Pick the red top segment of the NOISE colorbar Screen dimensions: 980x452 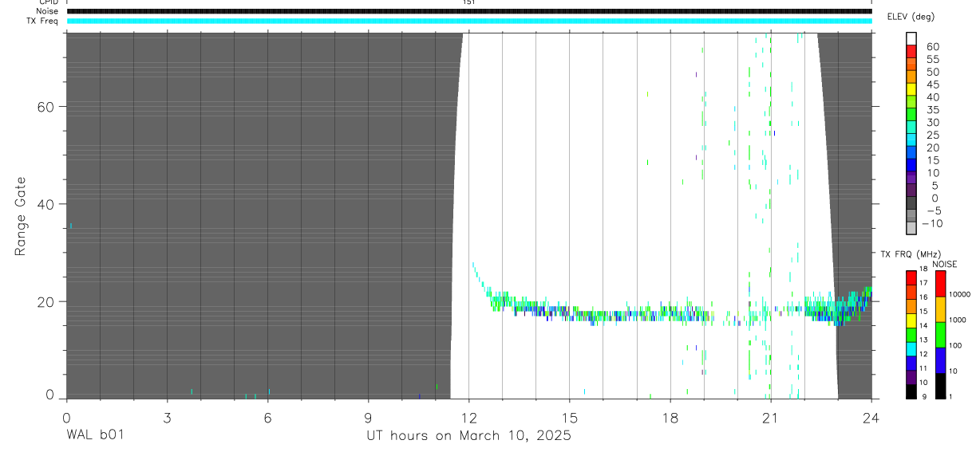point(942,283)
